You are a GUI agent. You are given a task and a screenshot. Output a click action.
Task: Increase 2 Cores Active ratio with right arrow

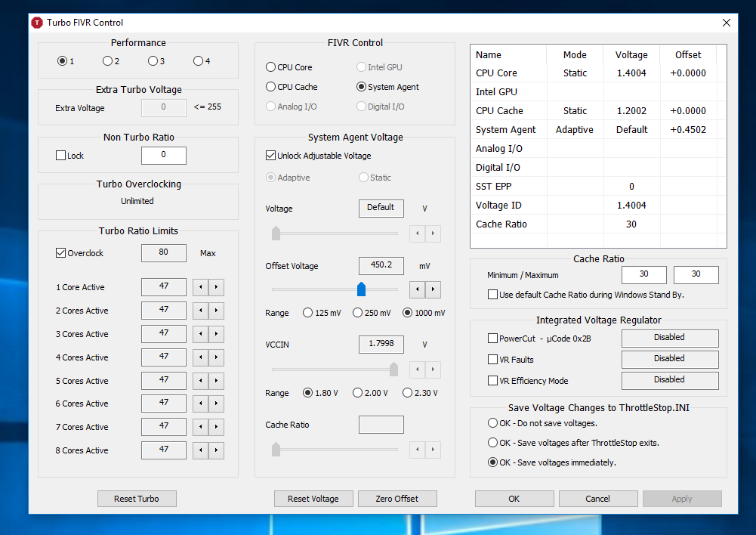click(x=216, y=311)
